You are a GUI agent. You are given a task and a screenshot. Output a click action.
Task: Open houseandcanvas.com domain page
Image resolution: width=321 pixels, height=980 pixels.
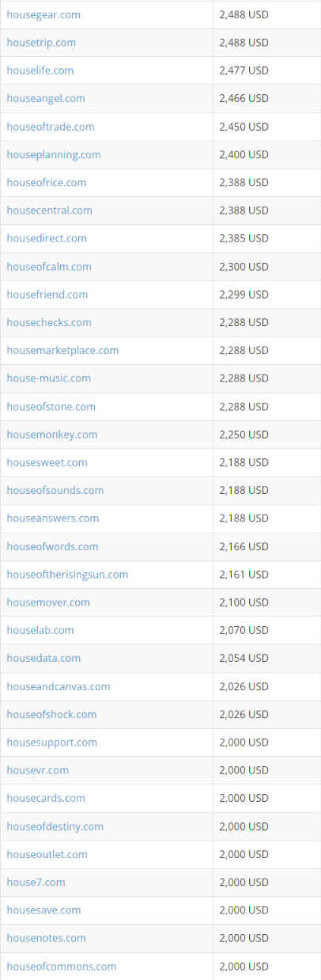(59, 686)
